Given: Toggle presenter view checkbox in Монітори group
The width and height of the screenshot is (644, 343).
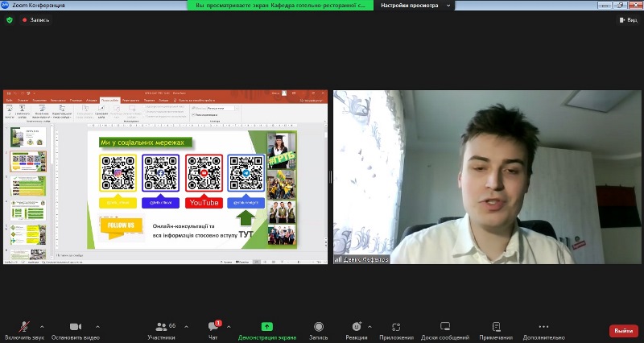Looking at the screenshot, I should pos(192,115).
